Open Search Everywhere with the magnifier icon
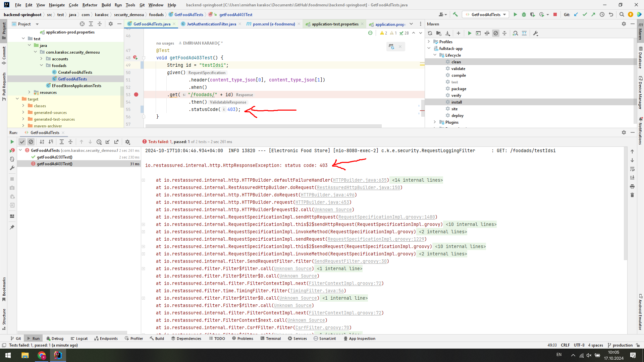 click(622, 14)
